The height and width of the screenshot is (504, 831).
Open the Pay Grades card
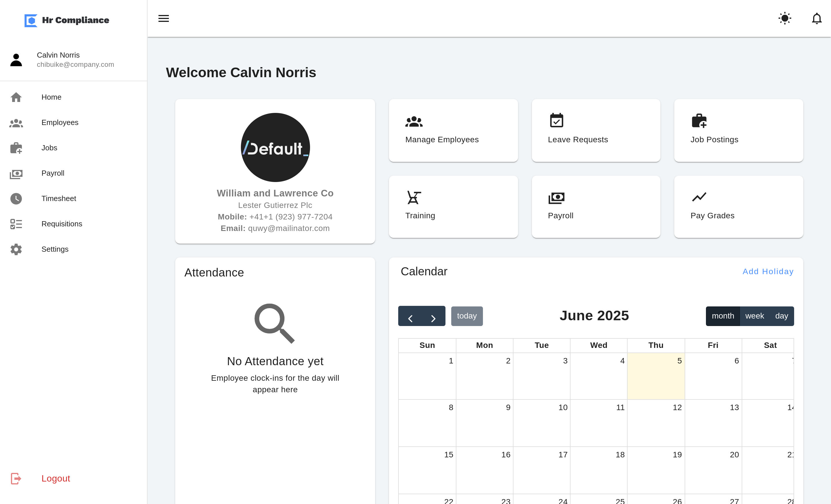(739, 207)
